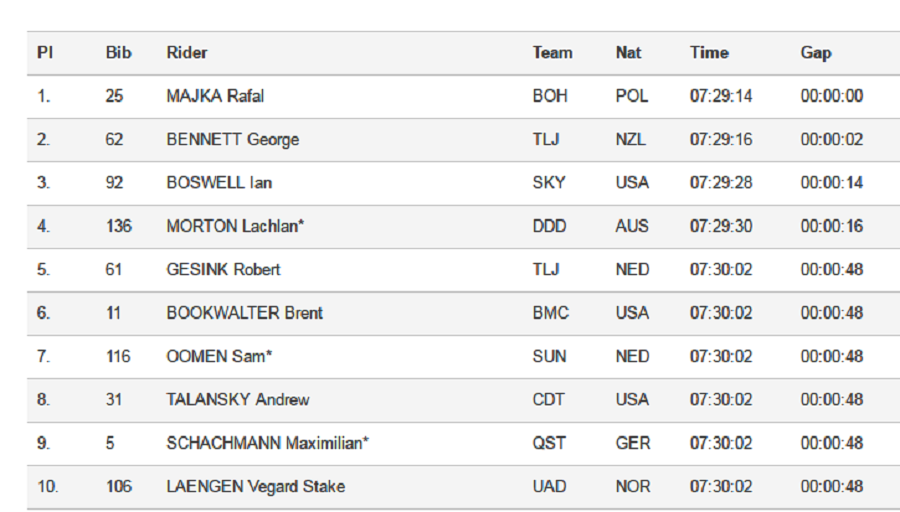
Task: Click OOMEN Sam rider name
Action: [x=219, y=356]
